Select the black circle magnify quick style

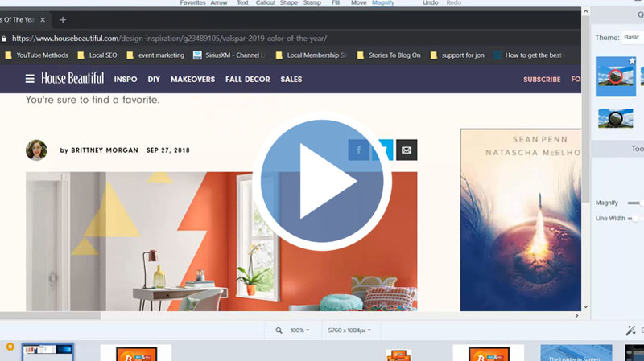[615, 119]
